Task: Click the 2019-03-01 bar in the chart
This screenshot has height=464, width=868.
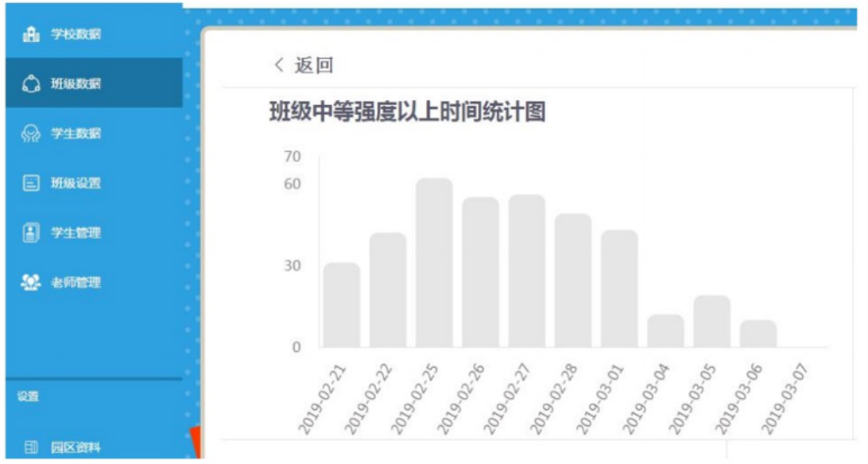Action: 619,288
